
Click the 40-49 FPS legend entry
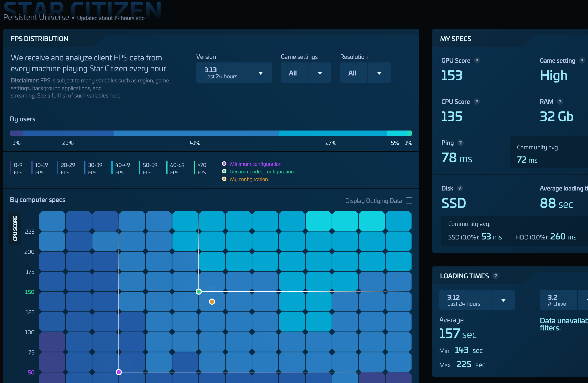[121, 168]
